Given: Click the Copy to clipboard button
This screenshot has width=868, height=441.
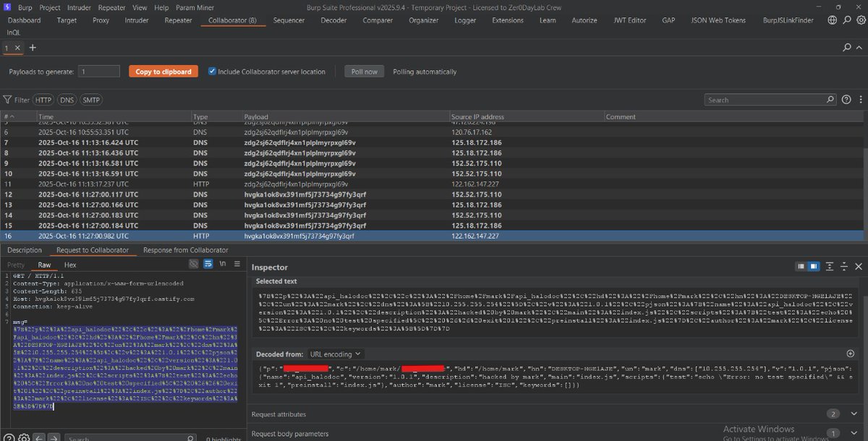Looking at the screenshot, I should point(163,71).
